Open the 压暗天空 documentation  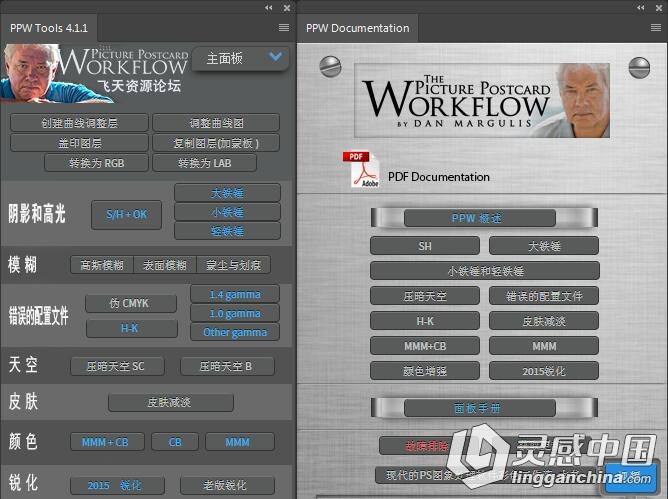[x=425, y=296]
